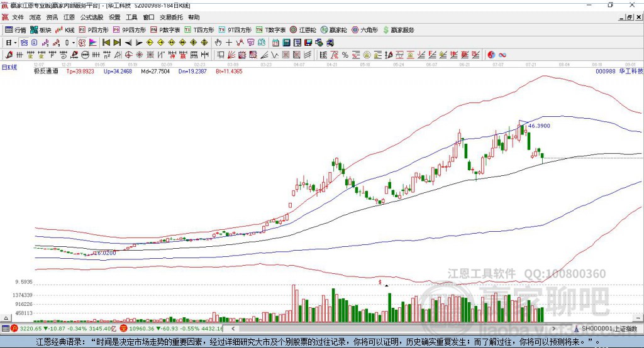Open the 交易委托 menu
Viewport: 644px width, 348px height.
click(x=171, y=17)
